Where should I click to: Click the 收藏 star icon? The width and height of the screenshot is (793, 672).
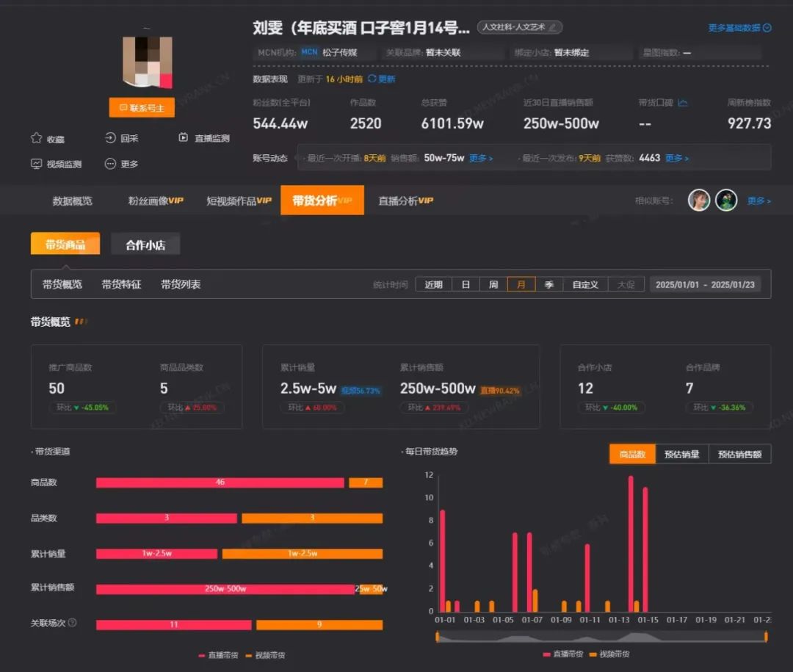36,138
